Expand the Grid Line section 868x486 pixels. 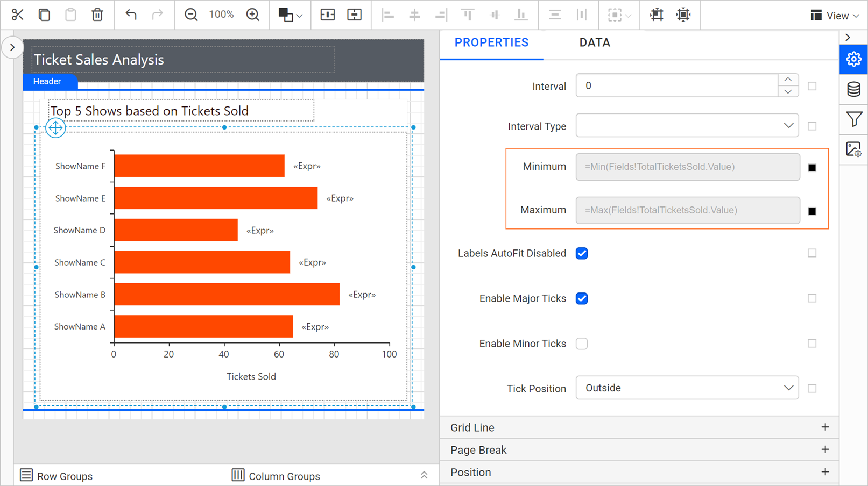pyautogui.click(x=639, y=427)
